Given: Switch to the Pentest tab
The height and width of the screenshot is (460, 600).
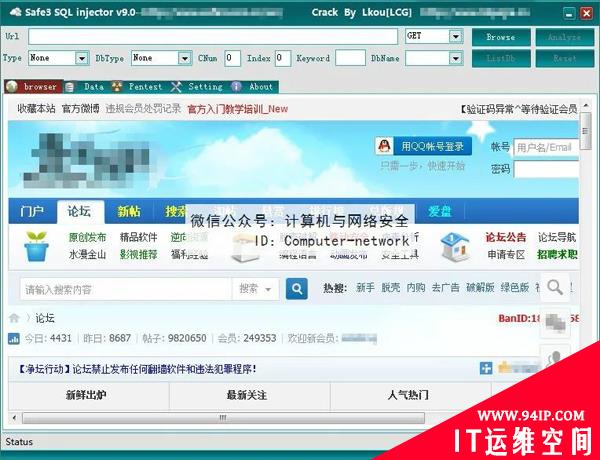Looking at the screenshot, I should click(x=139, y=87).
